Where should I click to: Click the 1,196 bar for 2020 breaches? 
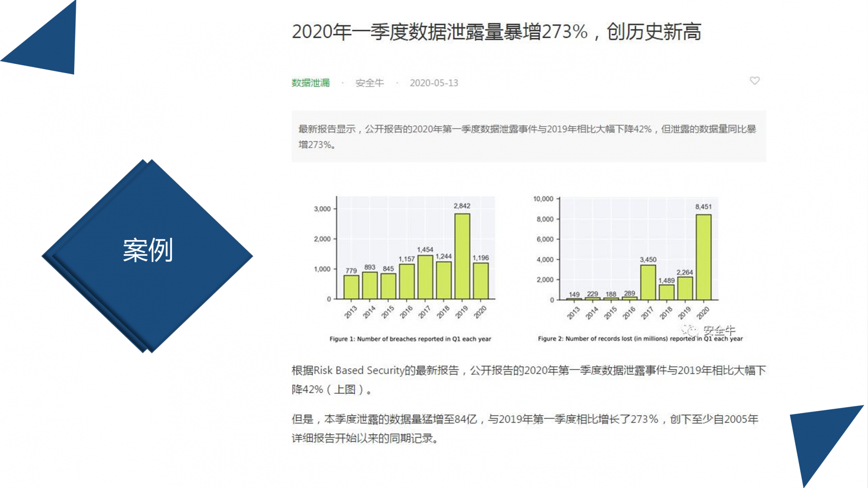click(480, 281)
